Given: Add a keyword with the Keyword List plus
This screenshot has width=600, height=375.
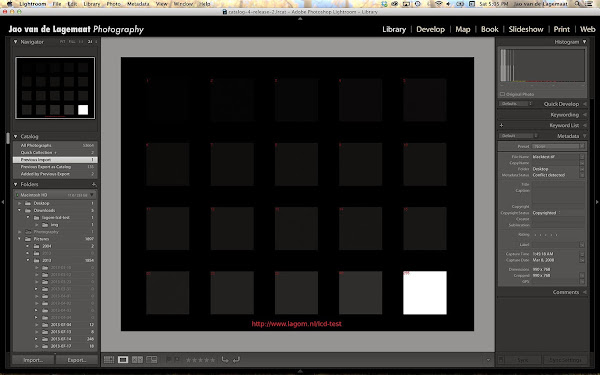Looking at the screenshot, I should (x=501, y=126).
